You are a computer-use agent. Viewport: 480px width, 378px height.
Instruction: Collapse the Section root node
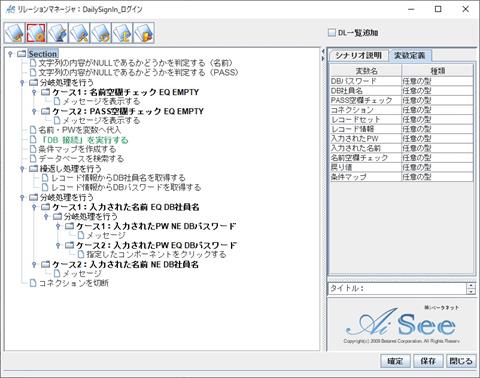pos(10,54)
